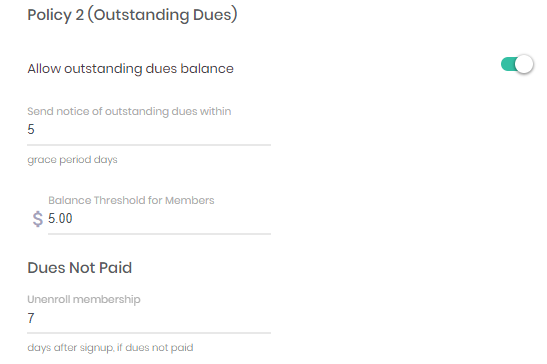The height and width of the screenshot is (364, 547).
Task: Click the 5.00 amount beside the dollar sign
Action: (60, 219)
